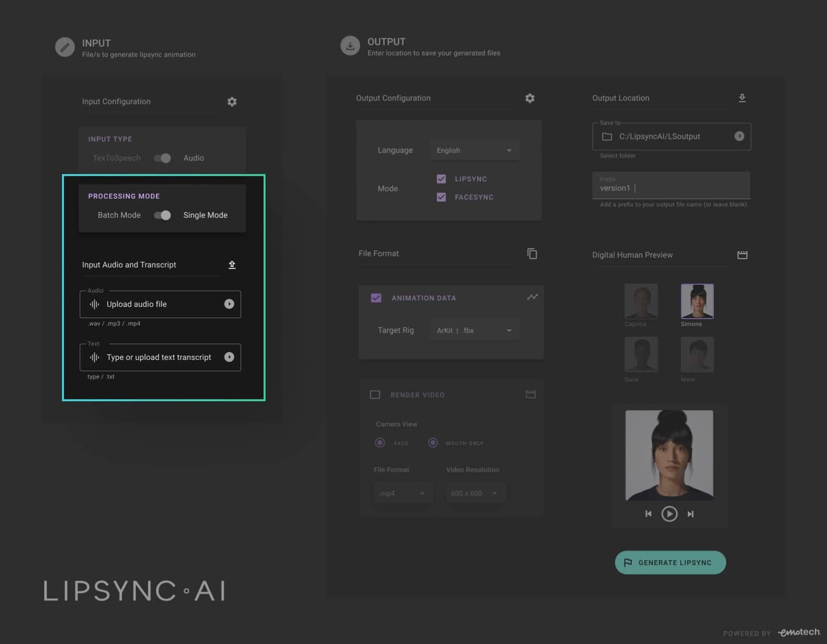Viewport: 827px width, 644px height.
Task: Click the upload icon beside Input Audio and Transcript
Action: (x=232, y=265)
